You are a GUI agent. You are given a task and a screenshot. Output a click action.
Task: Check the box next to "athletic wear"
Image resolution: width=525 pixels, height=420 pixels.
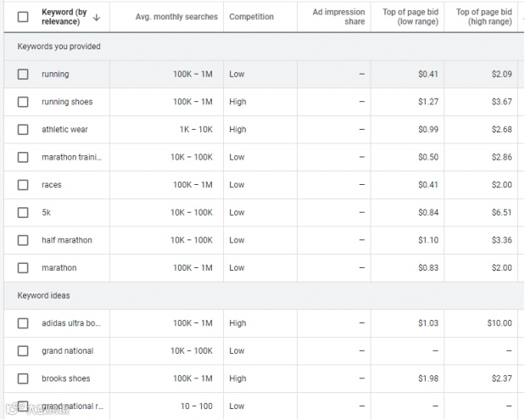pyautogui.click(x=23, y=130)
